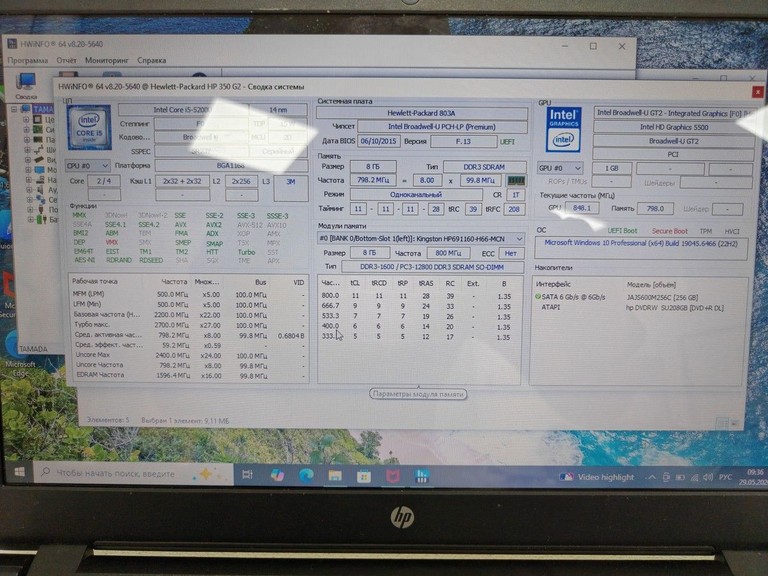Click the 'Hewlett-Packard 803A' motherboard field

[422, 113]
